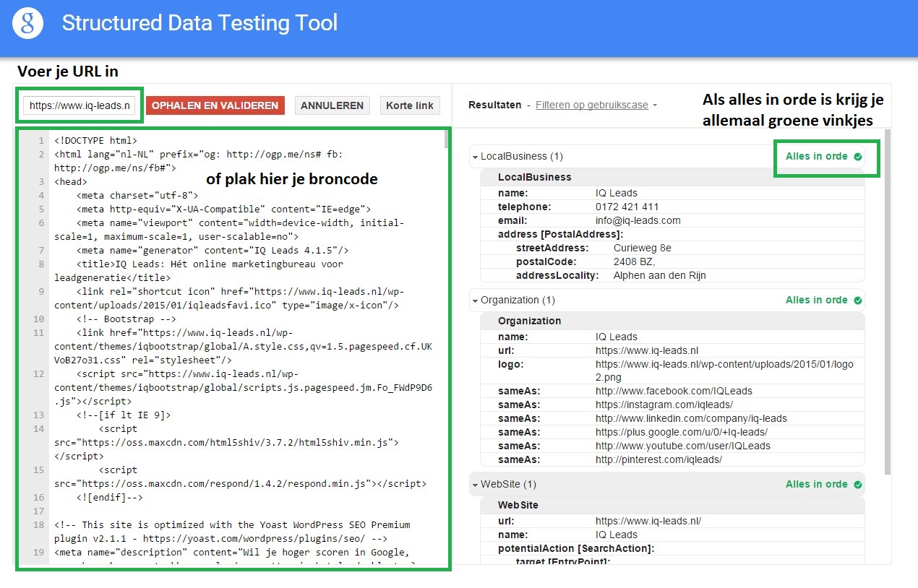Click the Google logo icon in header
The width and height of the screenshot is (918, 588).
tap(27, 24)
